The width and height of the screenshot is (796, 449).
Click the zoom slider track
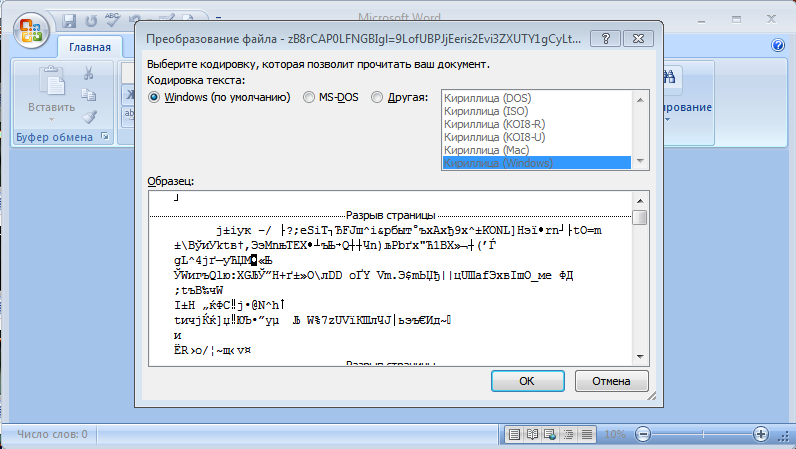(x=703, y=434)
